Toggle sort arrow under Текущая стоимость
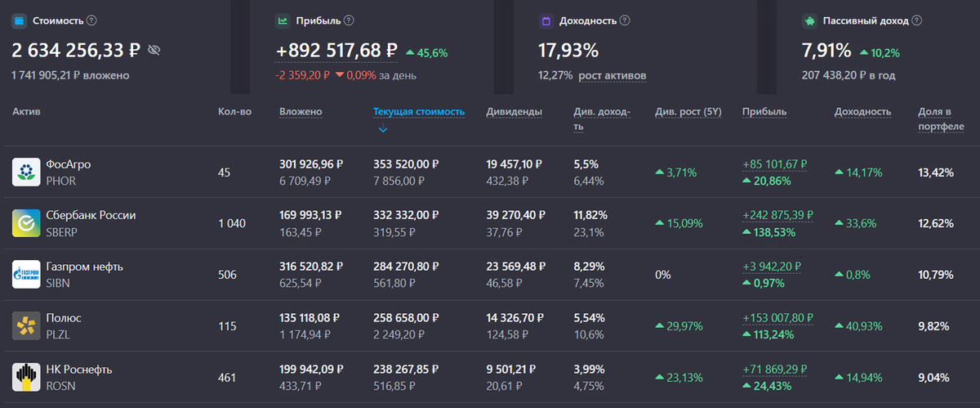 pyautogui.click(x=383, y=129)
